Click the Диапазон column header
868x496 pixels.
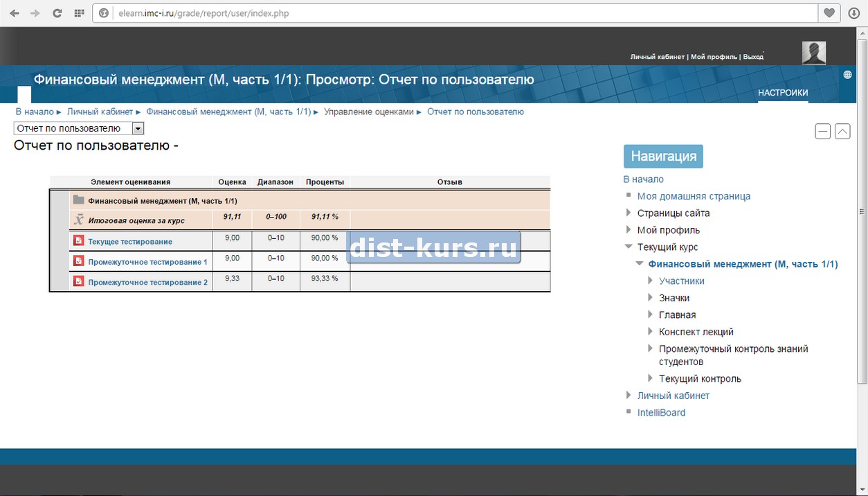point(275,182)
